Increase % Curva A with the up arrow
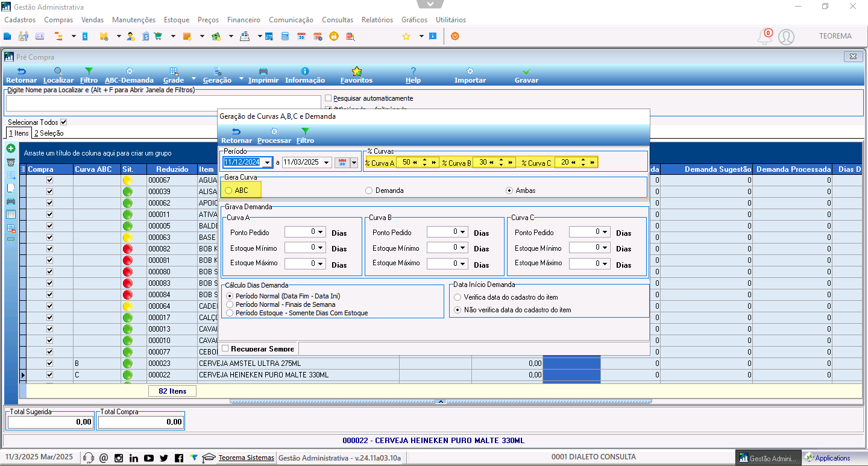Viewport: 868px width, 466px height. pyautogui.click(x=424, y=160)
